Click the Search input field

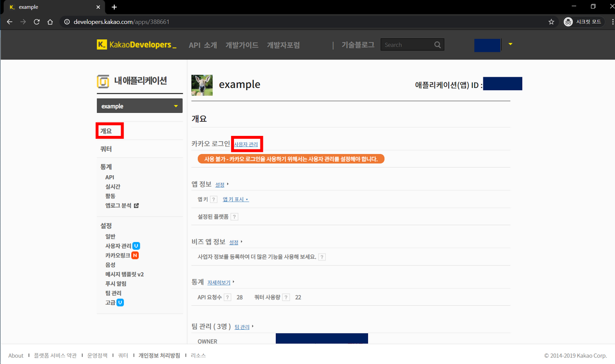tap(407, 45)
